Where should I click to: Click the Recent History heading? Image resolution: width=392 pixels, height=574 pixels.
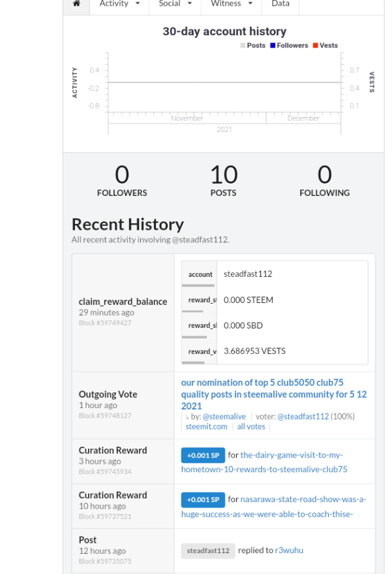(x=128, y=224)
